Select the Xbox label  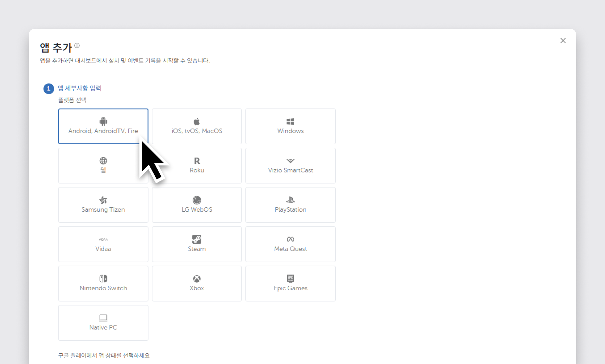tap(197, 288)
